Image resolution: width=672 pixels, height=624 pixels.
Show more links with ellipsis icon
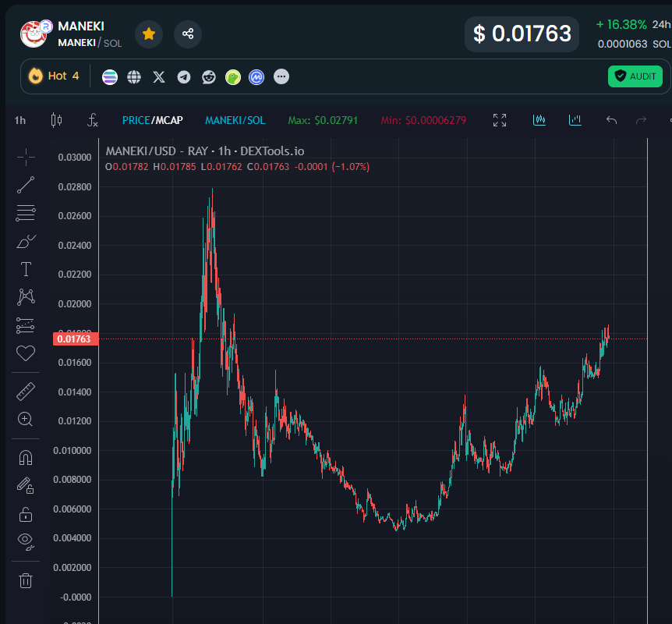pyautogui.click(x=281, y=76)
